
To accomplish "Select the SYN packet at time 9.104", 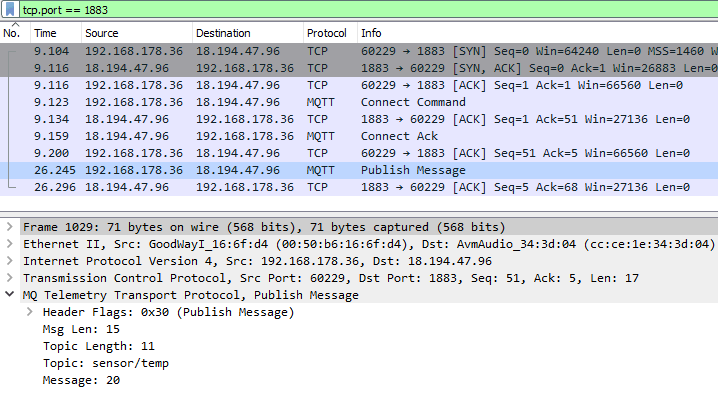I will pyautogui.click(x=359, y=51).
